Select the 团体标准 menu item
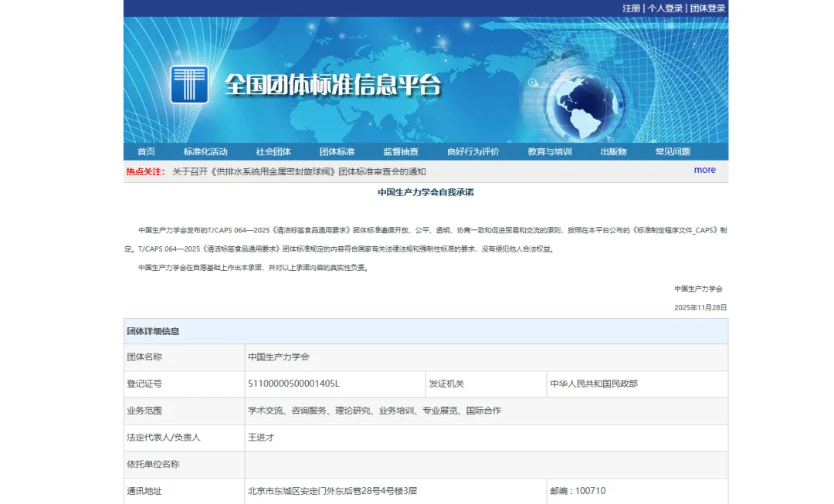 point(337,152)
